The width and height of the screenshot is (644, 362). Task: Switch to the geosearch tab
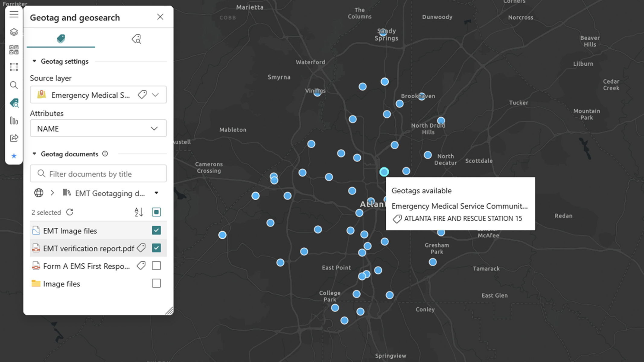coord(136,39)
